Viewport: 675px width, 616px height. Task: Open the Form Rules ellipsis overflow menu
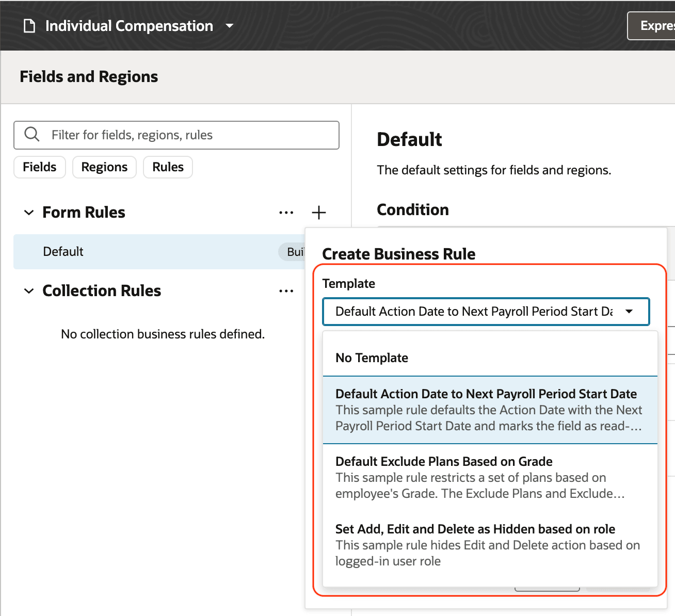pyautogui.click(x=286, y=212)
